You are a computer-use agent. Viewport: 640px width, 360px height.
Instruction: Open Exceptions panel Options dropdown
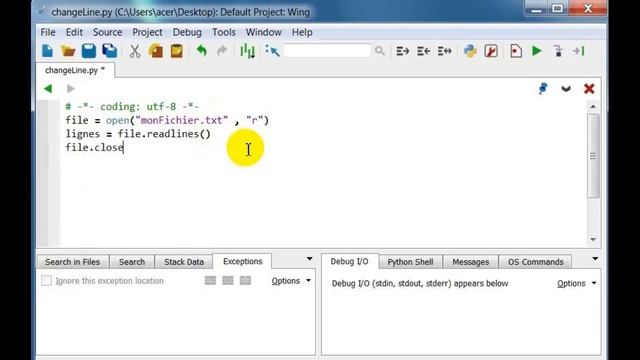click(x=291, y=281)
